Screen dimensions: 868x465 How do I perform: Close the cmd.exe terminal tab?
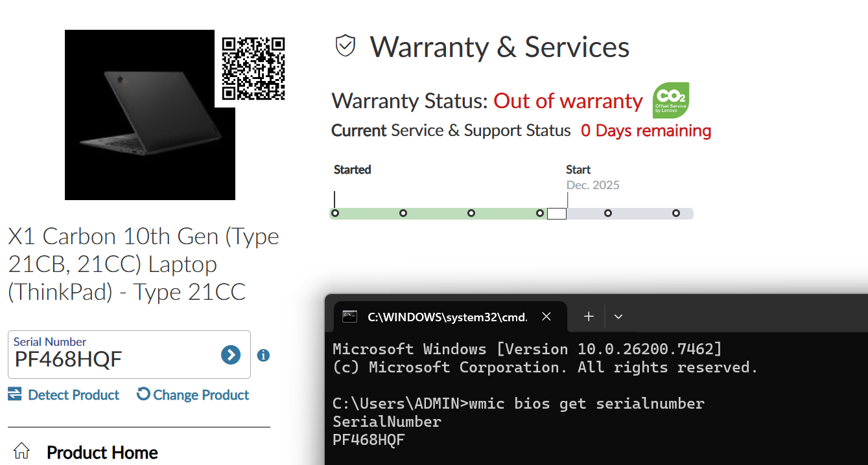point(546,317)
